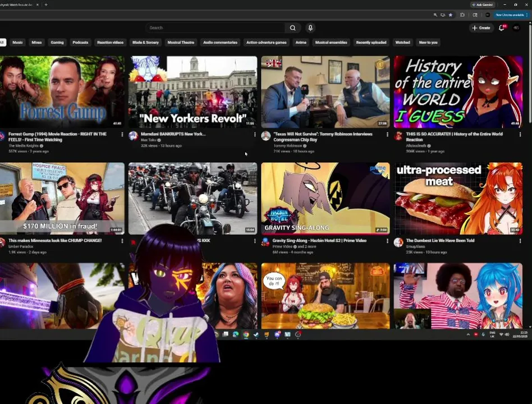Screen dimensions: 532x404
Task: Close the current browser tab
Action: pyautogui.click(x=38, y=4)
